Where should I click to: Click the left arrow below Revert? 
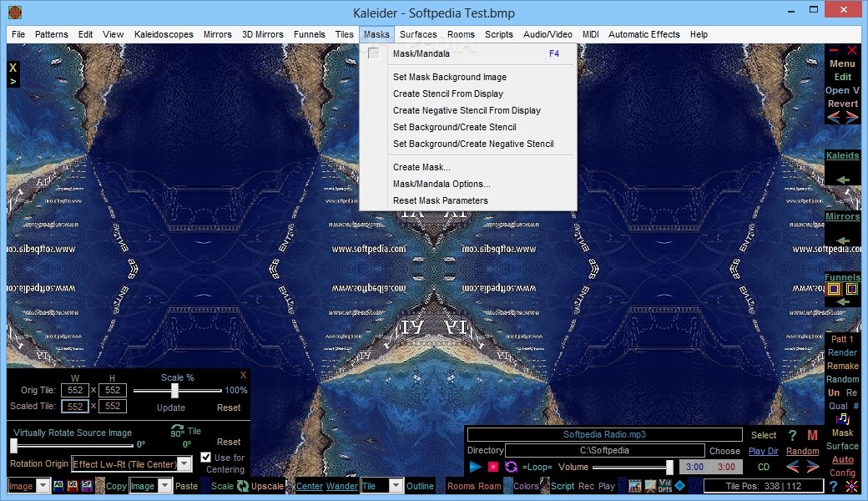click(833, 117)
